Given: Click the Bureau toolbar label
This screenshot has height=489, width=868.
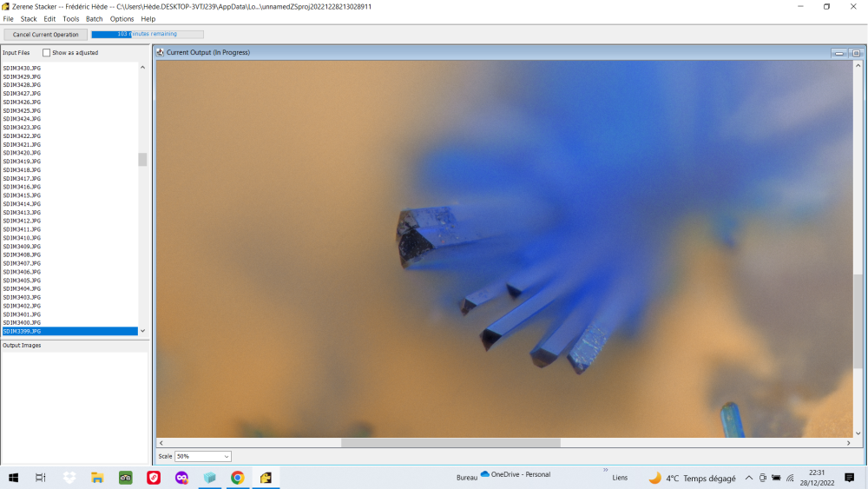Looking at the screenshot, I should coord(467,478).
